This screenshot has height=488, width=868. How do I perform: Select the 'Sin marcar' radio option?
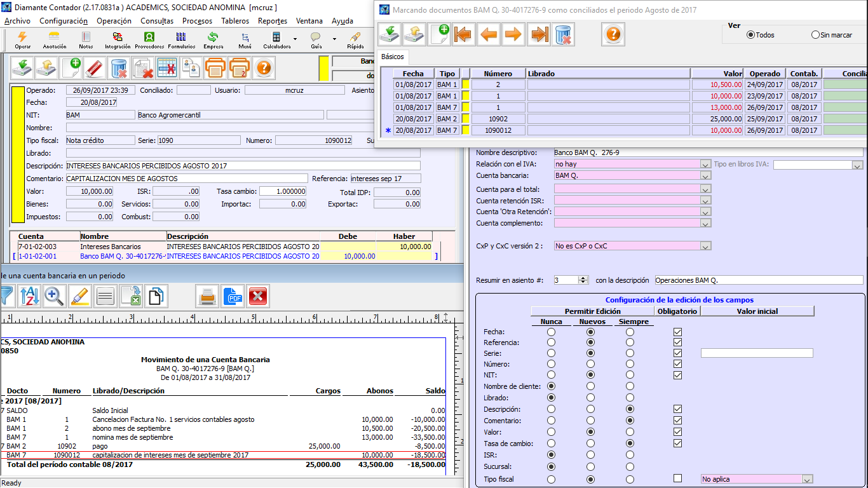tap(815, 35)
